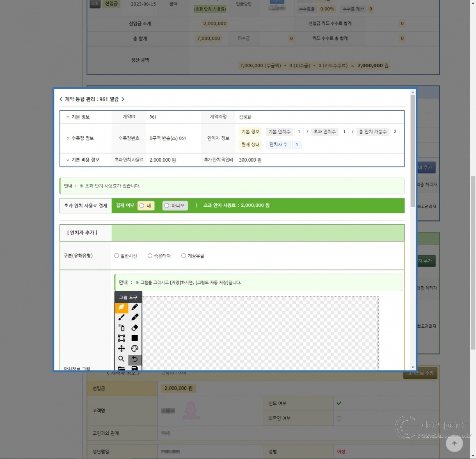The height and width of the screenshot is (459, 476).
Task: Switch to the eraser tool
Action: pos(135,328)
